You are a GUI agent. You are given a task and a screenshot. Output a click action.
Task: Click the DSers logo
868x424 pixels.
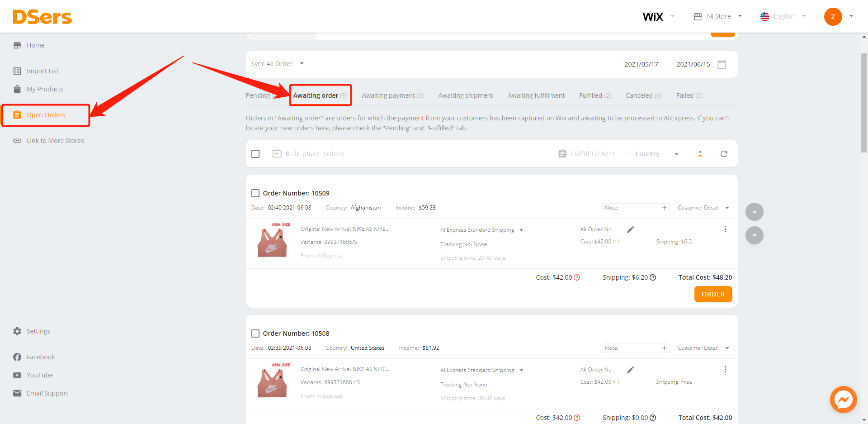pos(42,17)
